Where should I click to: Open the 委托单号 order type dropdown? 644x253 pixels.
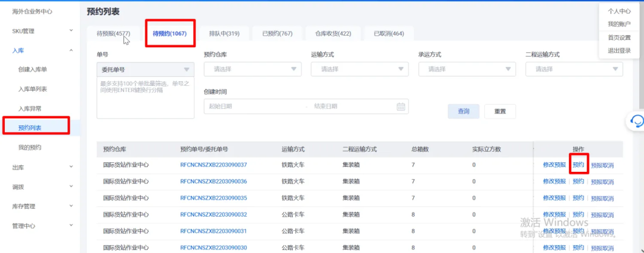pyautogui.click(x=145, y=69)
